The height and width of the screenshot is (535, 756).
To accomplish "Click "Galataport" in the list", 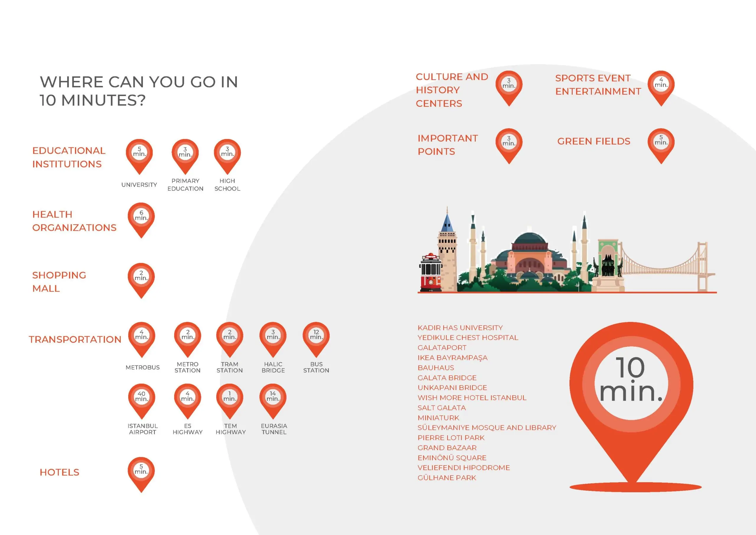I will (x=442, y=347).
